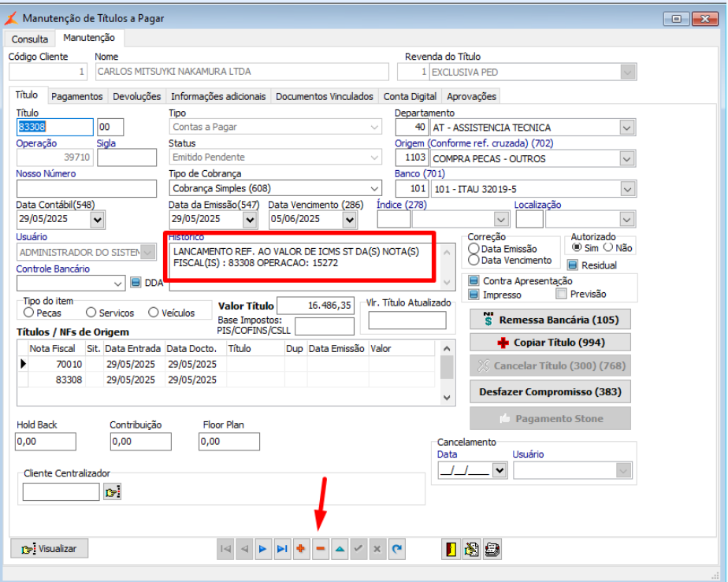Switch to the Consulta tab

tap(30, 39)
